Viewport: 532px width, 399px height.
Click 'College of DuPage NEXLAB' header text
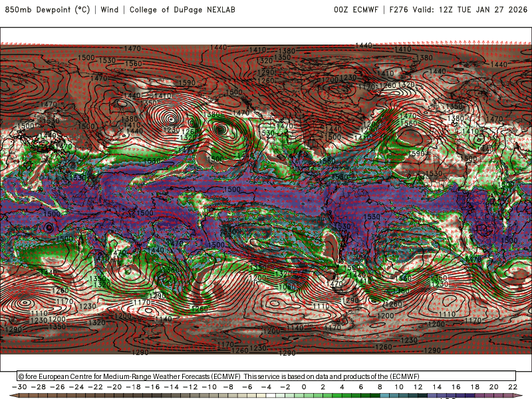click(182, 9)
